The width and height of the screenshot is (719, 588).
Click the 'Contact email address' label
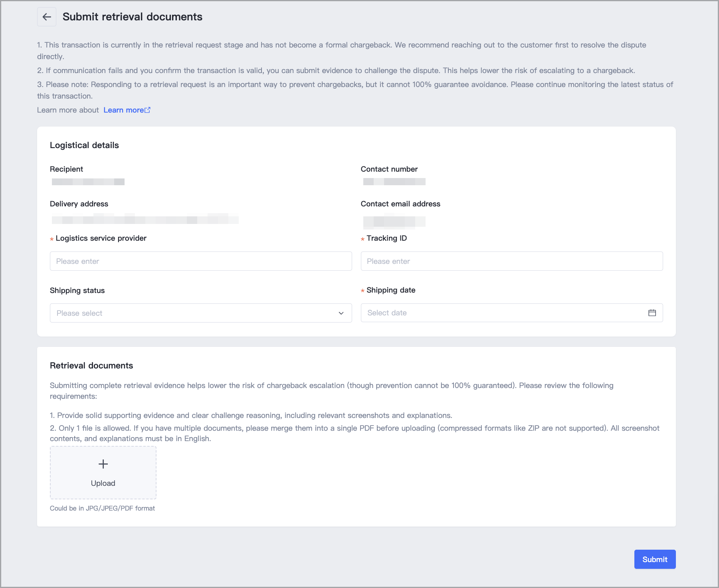[x=400, y=204]
